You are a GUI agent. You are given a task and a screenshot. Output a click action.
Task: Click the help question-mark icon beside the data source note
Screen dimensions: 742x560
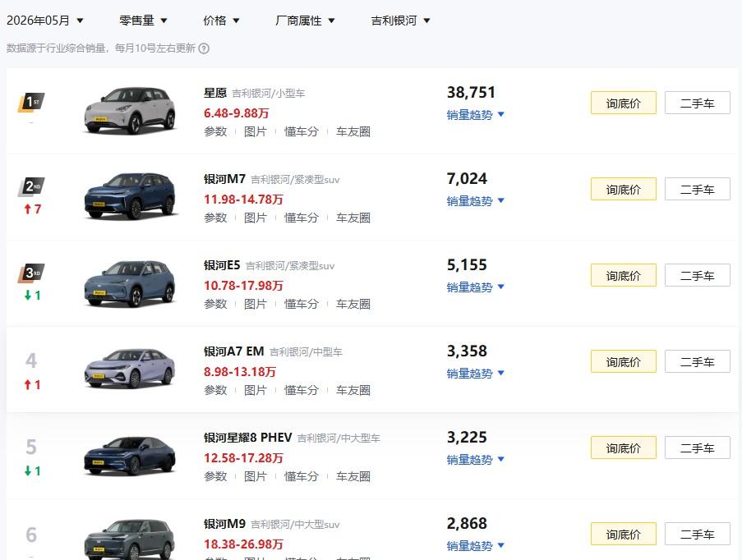point(204,48)
